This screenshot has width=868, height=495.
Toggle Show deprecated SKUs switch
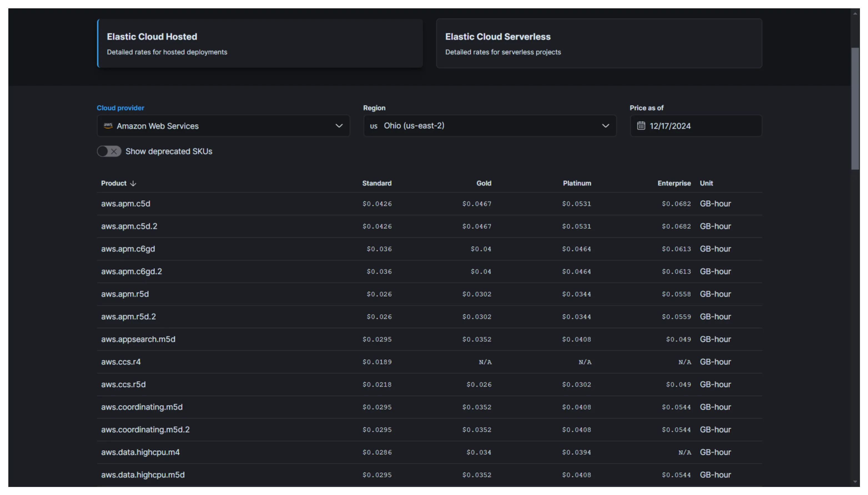(109, 151)
